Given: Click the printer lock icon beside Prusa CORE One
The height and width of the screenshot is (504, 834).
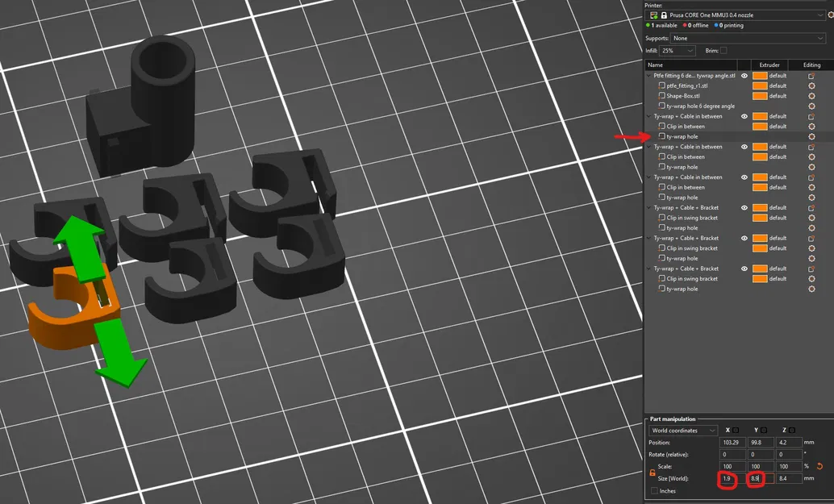Looking at the screenshot, I should pyautogui.click(x=664, y=15).
